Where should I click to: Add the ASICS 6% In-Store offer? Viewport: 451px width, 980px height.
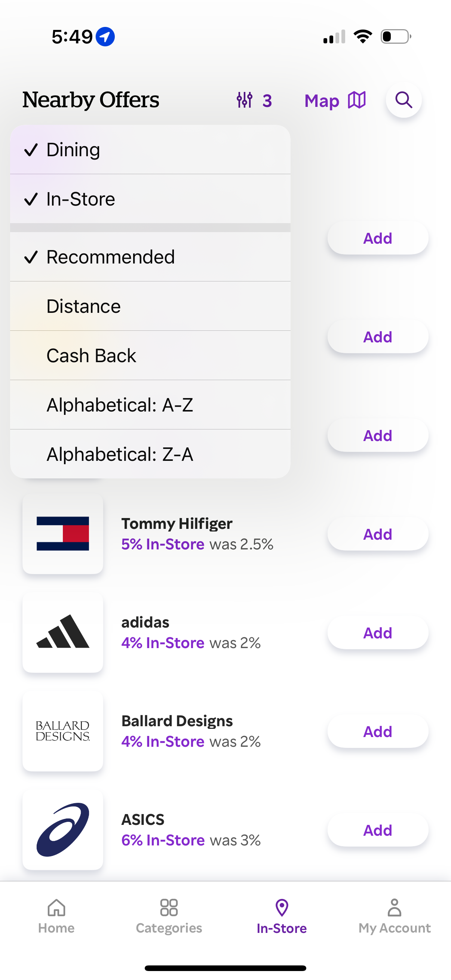pyautogui.click(x=377, y=830)
